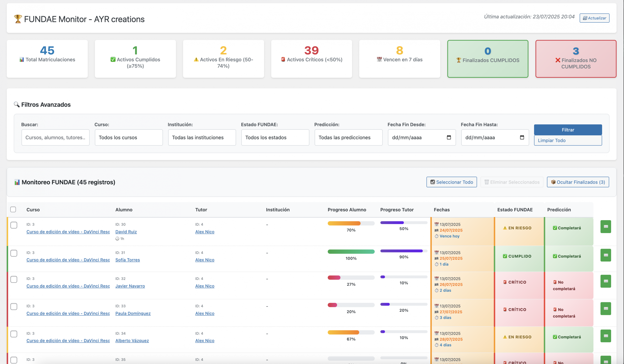Click green email icon for Javier Navarro row

coord(605,281)
